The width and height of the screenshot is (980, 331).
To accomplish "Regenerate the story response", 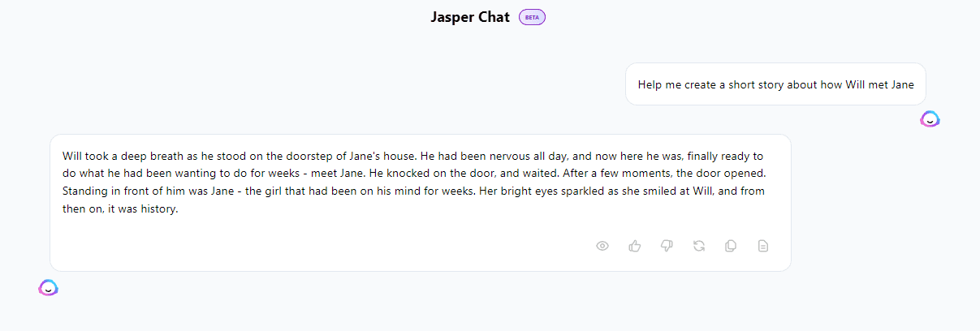I will [x=699, y=246].
